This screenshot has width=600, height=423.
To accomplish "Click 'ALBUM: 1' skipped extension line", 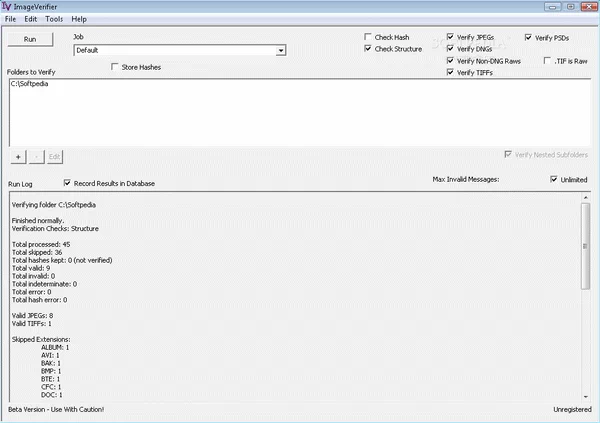I will [55, 347].
